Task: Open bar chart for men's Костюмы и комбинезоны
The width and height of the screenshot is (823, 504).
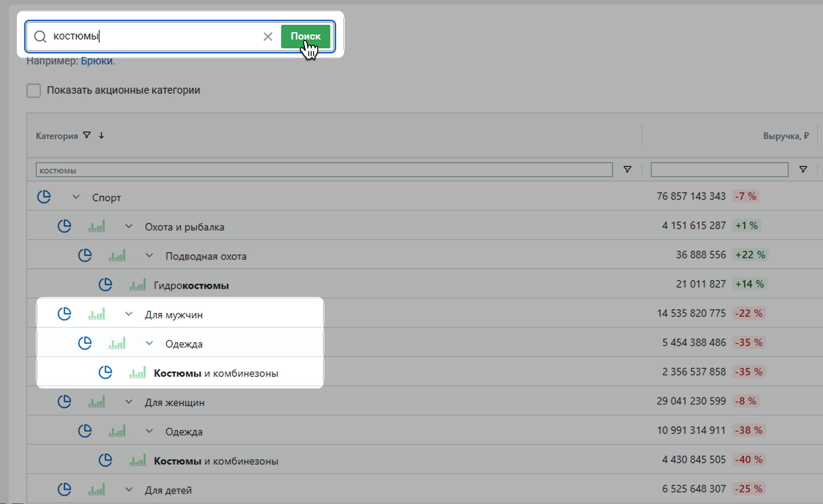Action: [138, 372]
